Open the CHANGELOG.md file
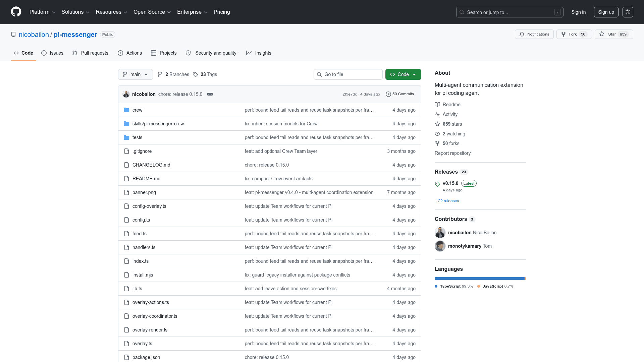Screen dimensions: 644x362 151,165
